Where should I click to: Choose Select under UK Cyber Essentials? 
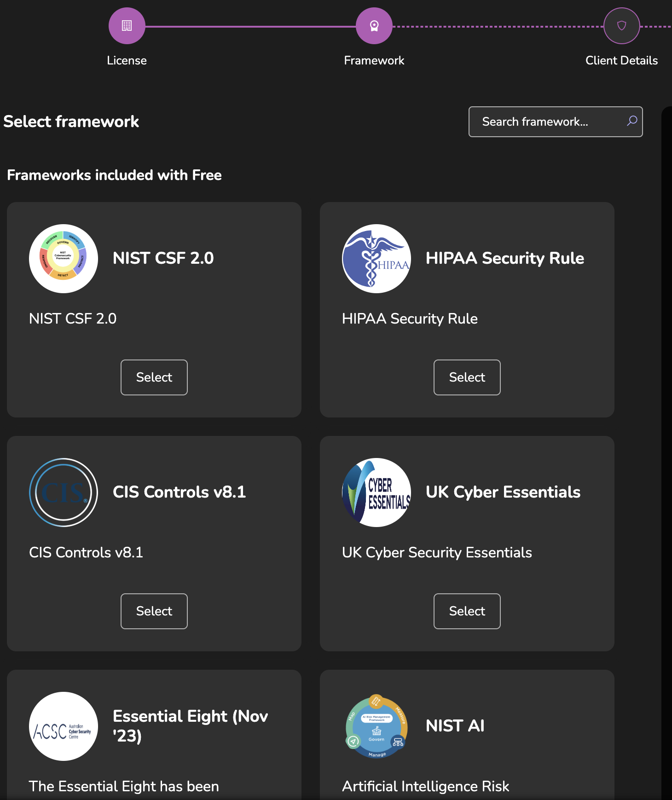click(467, 611)
